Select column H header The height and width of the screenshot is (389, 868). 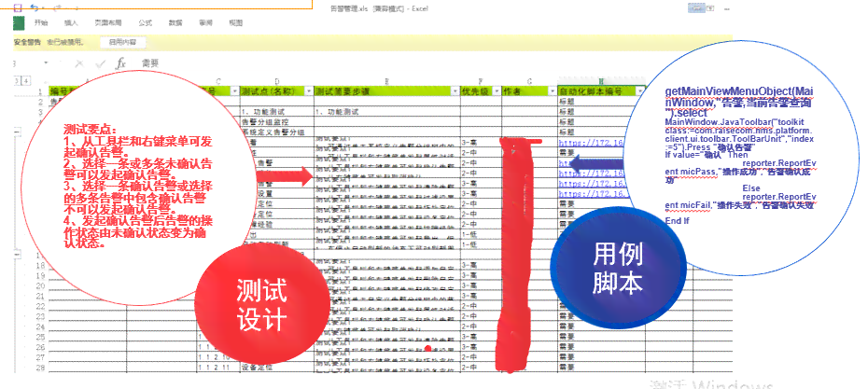coord(602,82)
